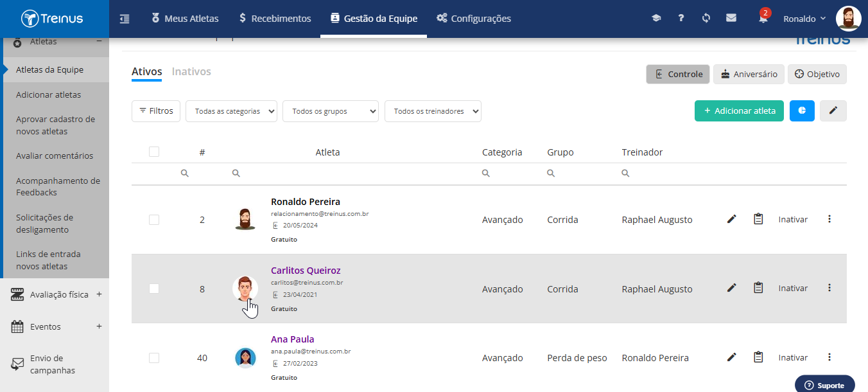Click Inativar for Ronaldo Pereira

[793, 219]
